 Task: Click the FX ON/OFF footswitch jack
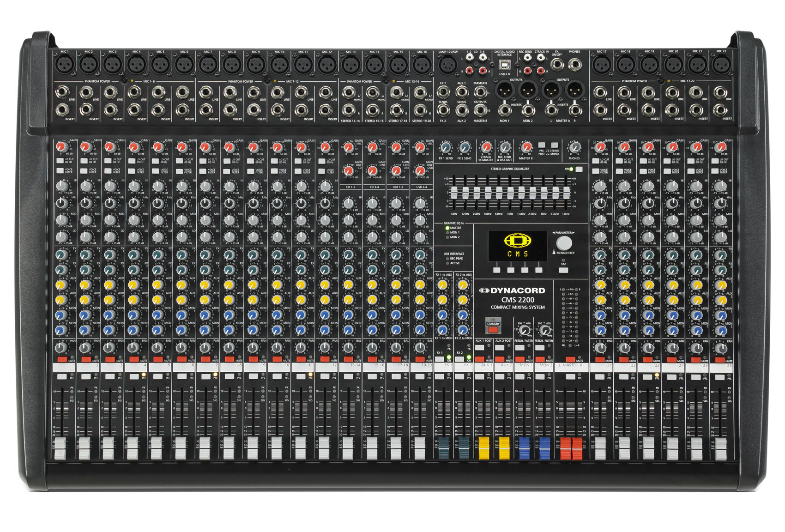pos(556,64)
